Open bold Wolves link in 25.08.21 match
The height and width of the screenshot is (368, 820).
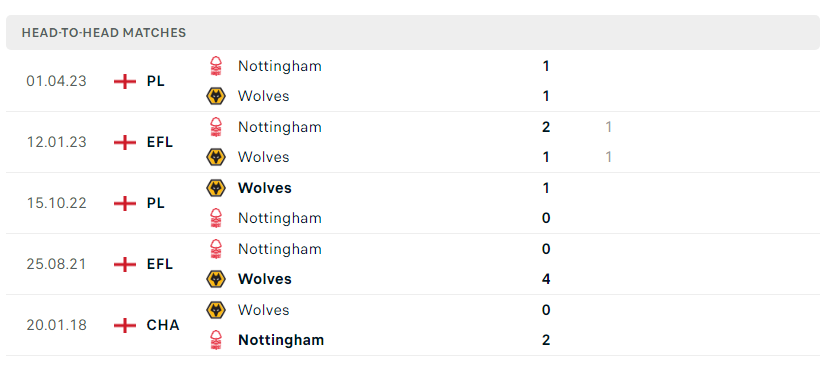[x=265, y=279]
